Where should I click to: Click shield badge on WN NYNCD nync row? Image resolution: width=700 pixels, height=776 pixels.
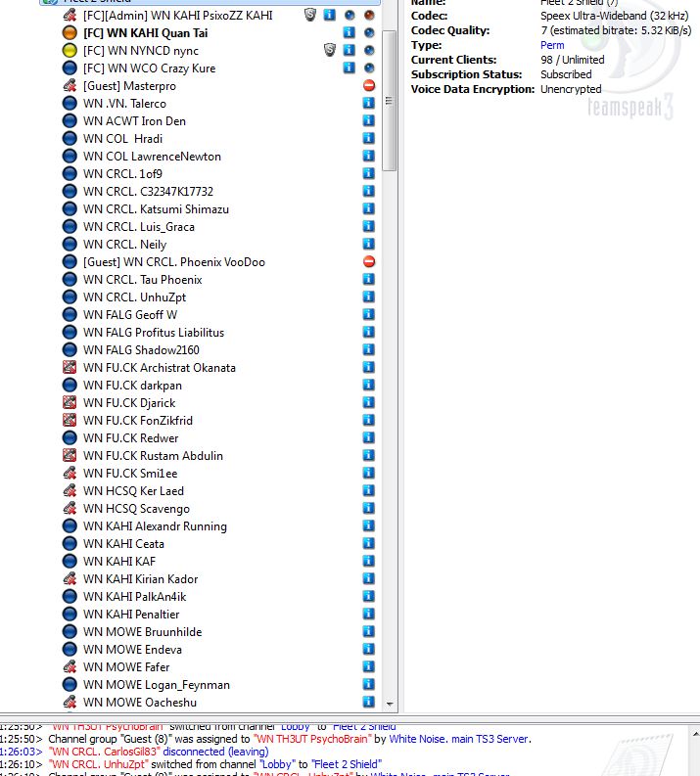[x=330, y=50]
